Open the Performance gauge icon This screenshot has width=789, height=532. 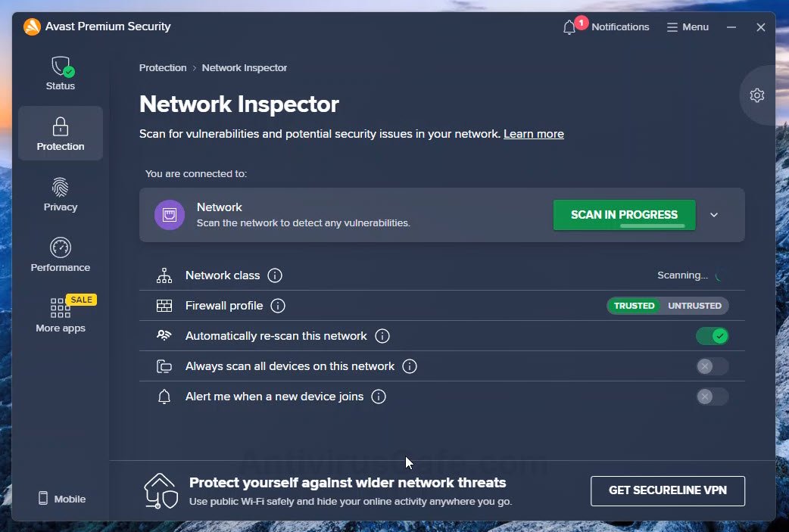tap(61, 247)
